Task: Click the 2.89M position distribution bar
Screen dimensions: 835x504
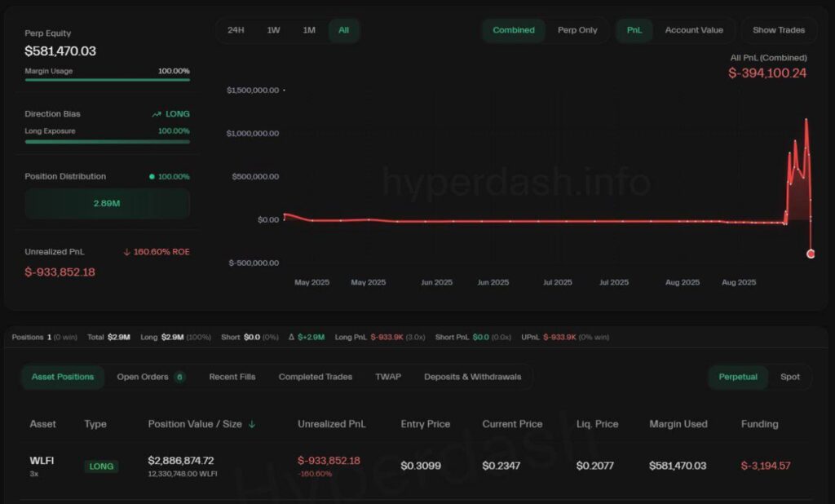Action: (x=107, y=202)
